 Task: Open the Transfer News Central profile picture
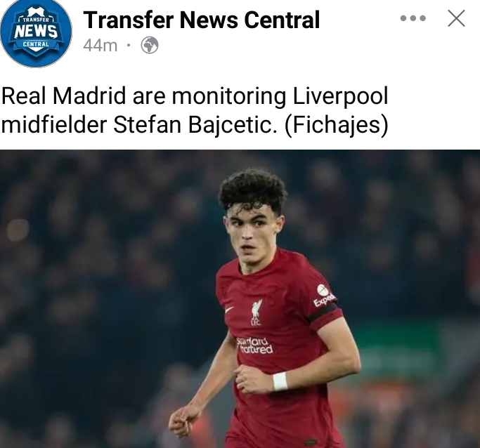tap(36, 33)
